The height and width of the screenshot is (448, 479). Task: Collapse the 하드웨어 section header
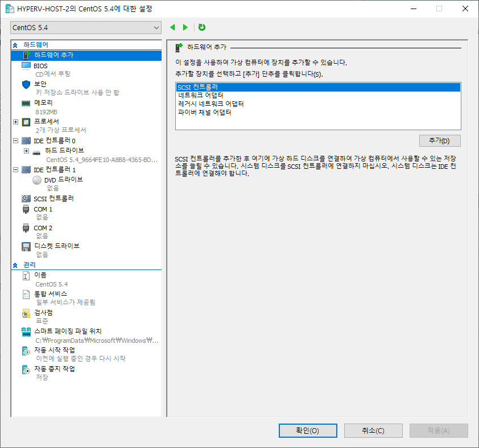(15, 45)
